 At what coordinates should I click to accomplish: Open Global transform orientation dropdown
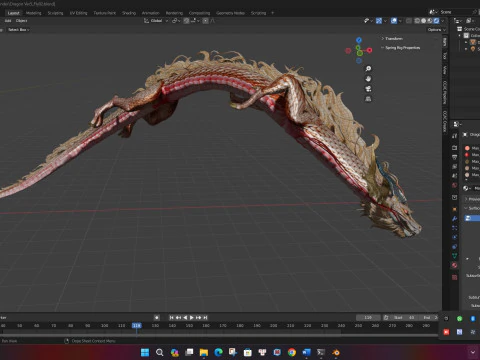point(156,21)
